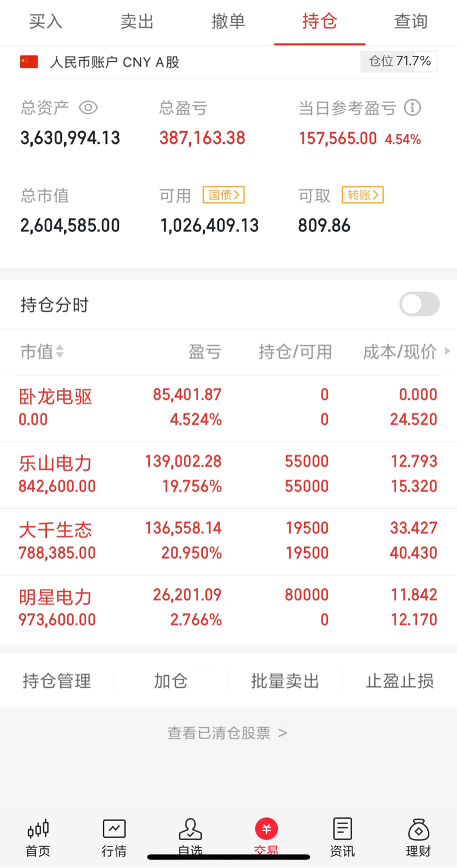Select the 乐山电力 holding row
This screenshot has height=868, width=457.
(x=228, y=475)
